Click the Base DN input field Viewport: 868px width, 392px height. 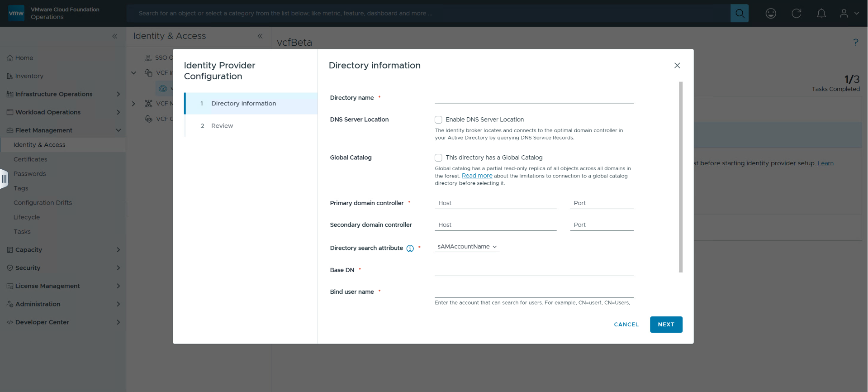coord(534,270)
